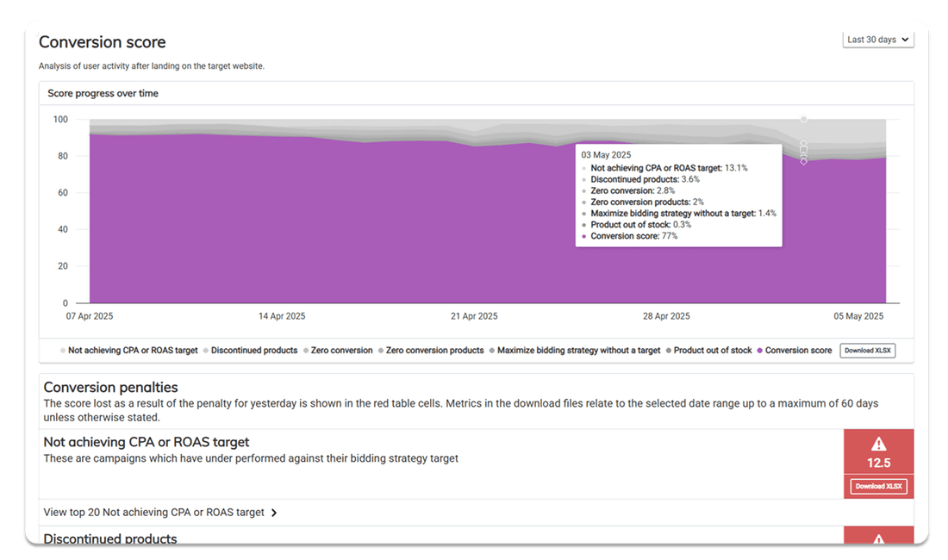Click the 05 May 2025 axis label
This screenshot has height=560, width=948.
click(x=858, y=316)
